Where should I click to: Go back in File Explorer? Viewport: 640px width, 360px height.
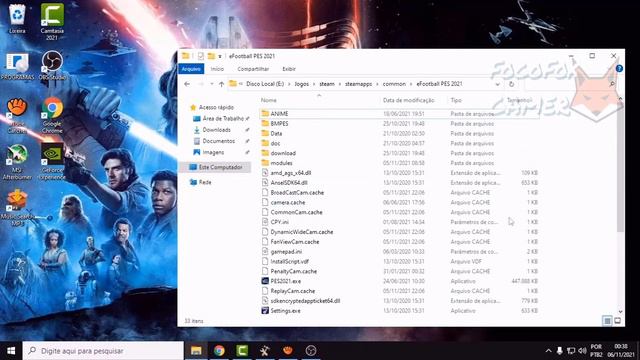pos(187,84)
